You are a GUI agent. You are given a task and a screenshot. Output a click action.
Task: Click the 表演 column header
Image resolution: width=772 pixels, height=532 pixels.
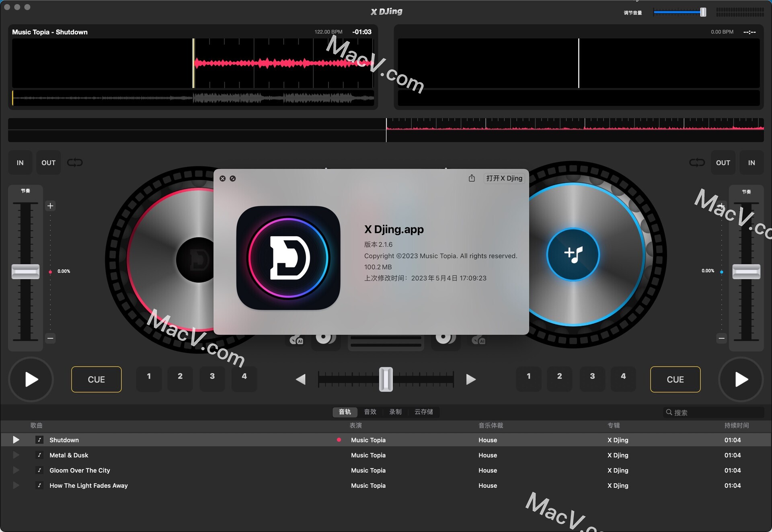(356, 426)
